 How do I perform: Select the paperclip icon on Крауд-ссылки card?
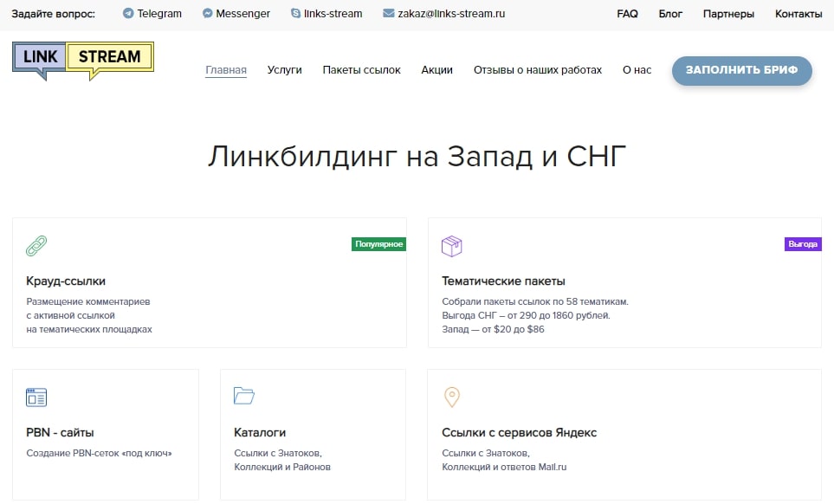(x=36, y=245)
